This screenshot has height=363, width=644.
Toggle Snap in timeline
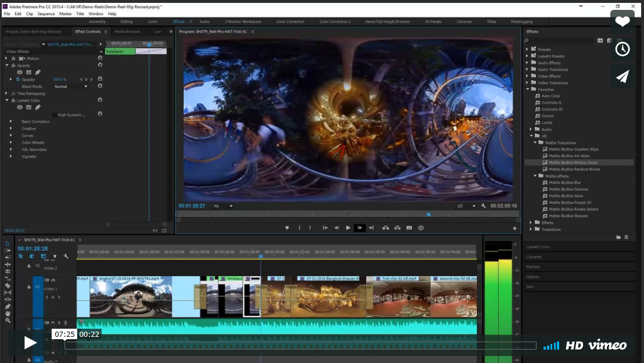[31, 256]
